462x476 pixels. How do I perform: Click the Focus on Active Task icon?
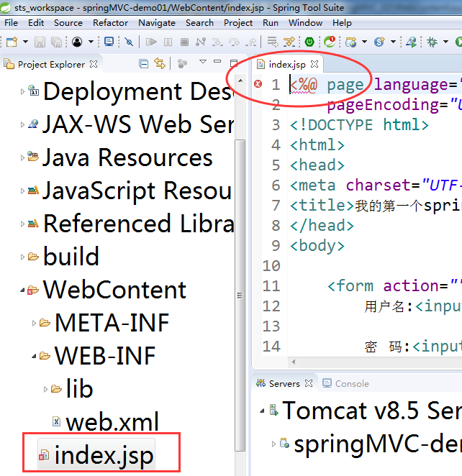tap(182, 64)
